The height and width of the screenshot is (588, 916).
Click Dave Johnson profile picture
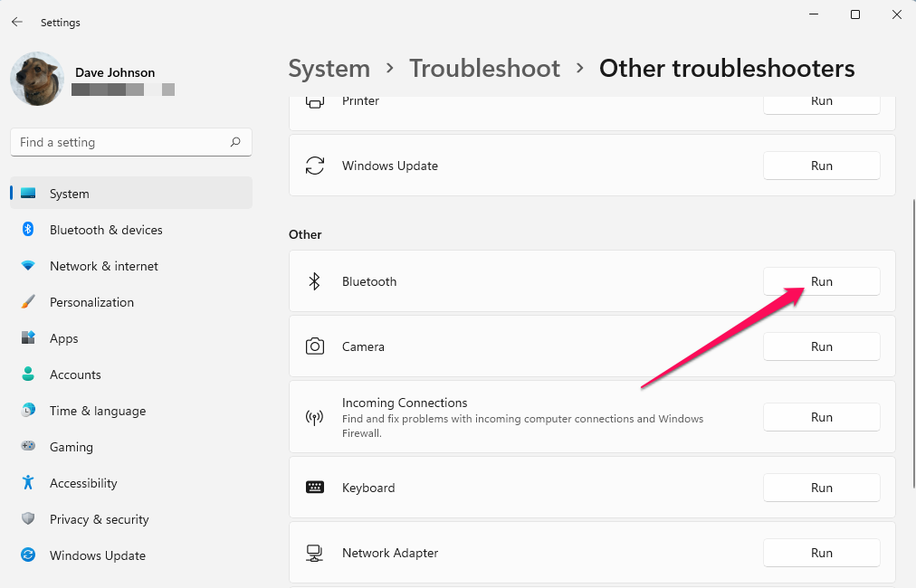pos(37,79)
